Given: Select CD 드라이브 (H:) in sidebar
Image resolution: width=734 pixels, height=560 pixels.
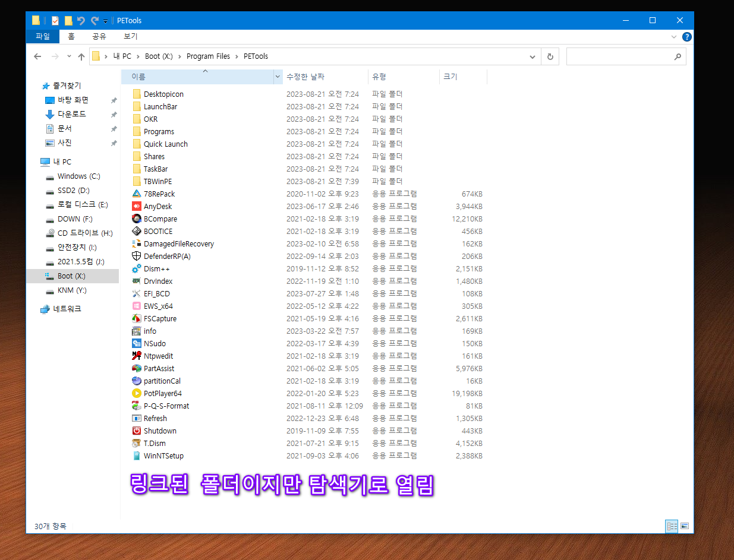Looking at the screenshot, I should [x=85, y=233].
